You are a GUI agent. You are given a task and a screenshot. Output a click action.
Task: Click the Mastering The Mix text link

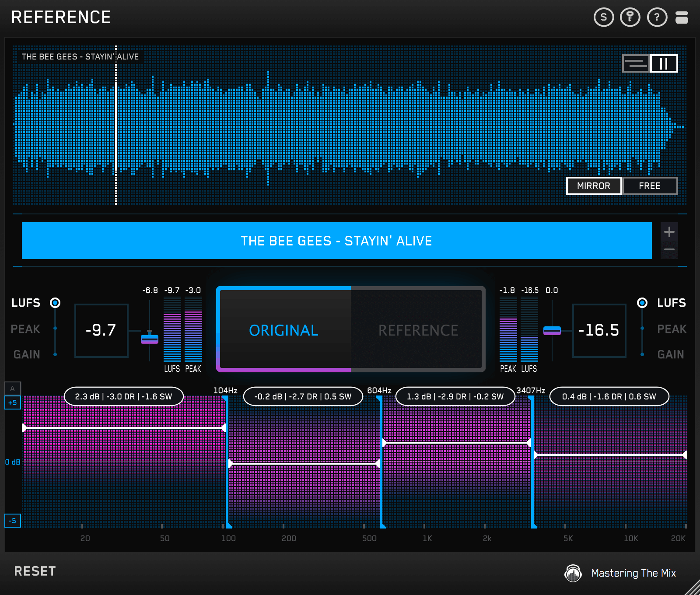click(633, 573)
